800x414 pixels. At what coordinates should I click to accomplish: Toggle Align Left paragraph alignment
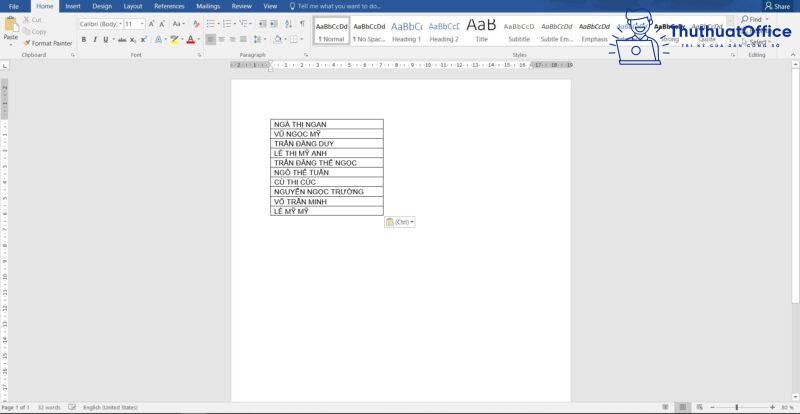(211, 39)
